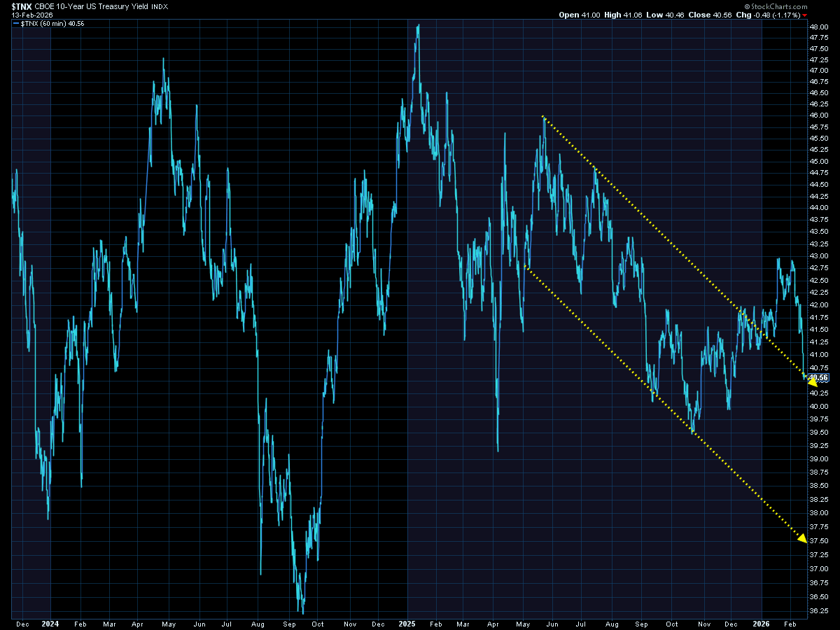Click the 41.00 y-axis label
The width and height of the screenshot is (840, 630).
(820, 355)
